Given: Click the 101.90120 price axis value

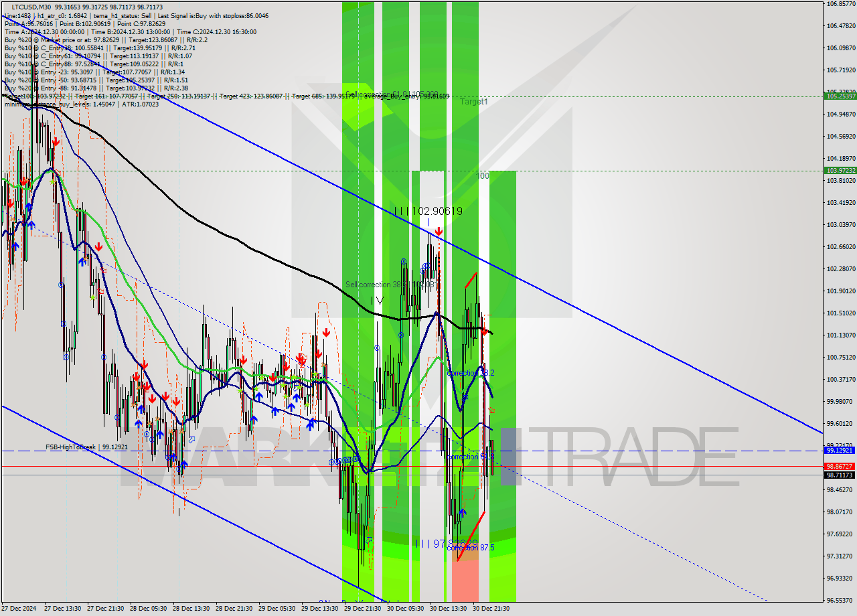Looking at the screenshot, I should pos(840,291).
